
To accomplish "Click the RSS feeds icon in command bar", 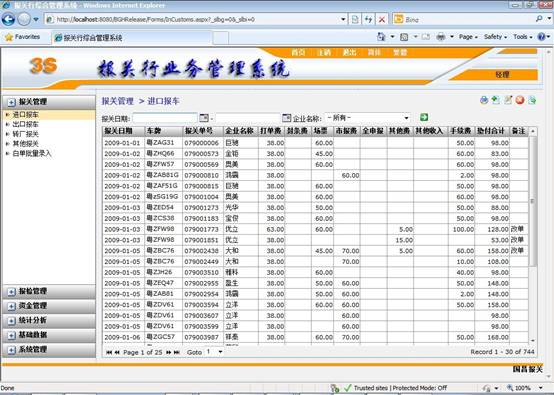I will (404, 37).
